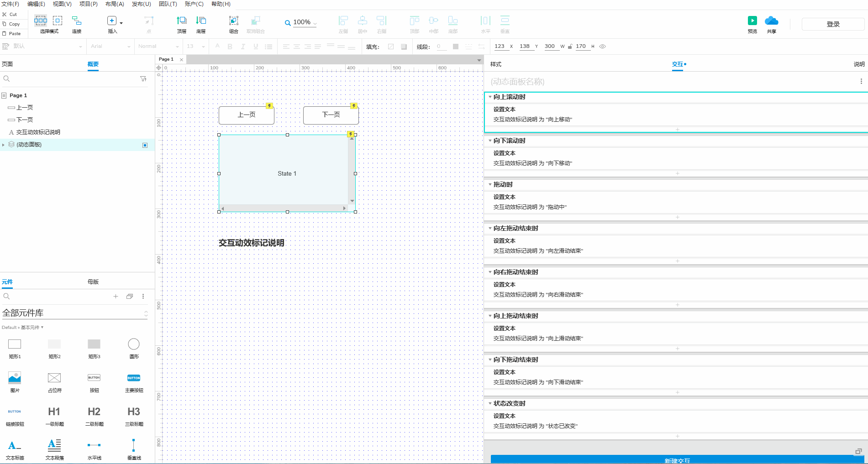
Task: Open the 发布(U) menu
Action: coord(142,4)
